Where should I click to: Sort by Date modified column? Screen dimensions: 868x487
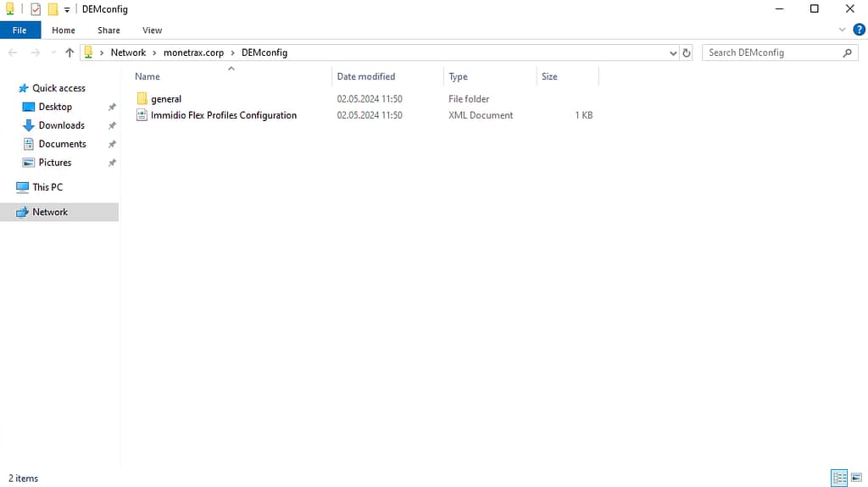[366, 76]
